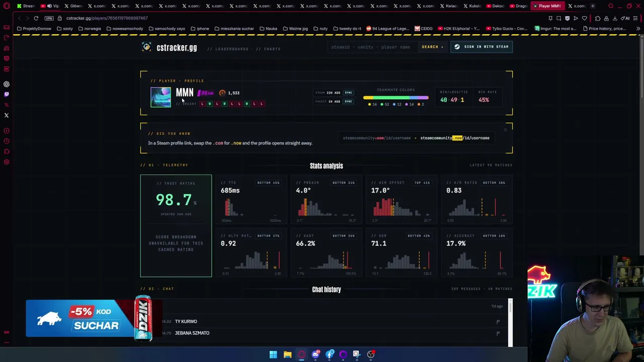
Task: Click the tab search magnifier icon
Action: click(x=611, y=6)
